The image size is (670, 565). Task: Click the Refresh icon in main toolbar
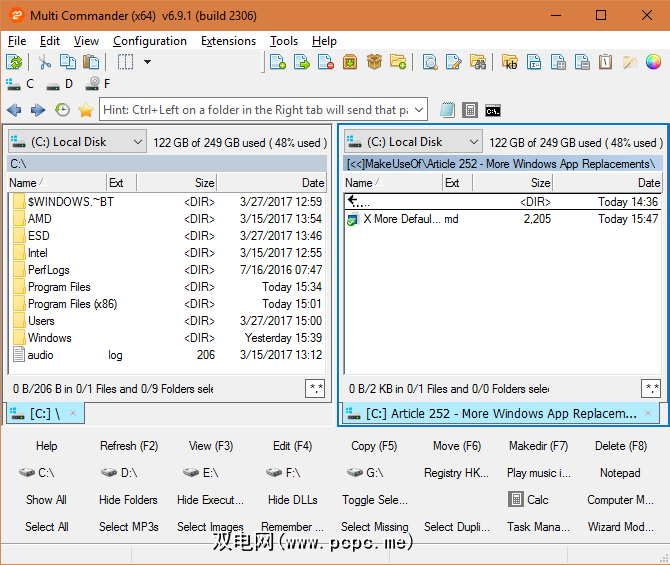pos(15,62)
